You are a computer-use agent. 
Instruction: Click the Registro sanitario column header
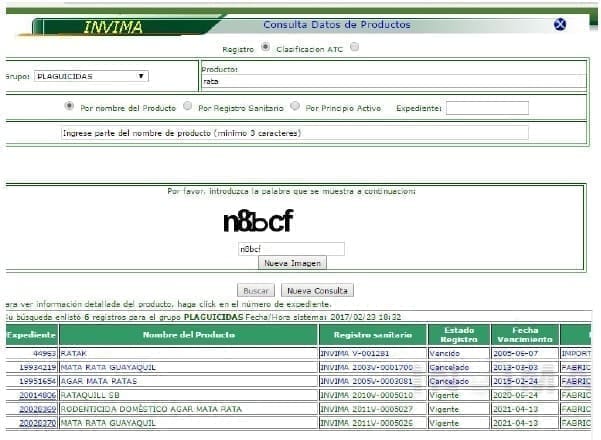click(x=373, y=335)
